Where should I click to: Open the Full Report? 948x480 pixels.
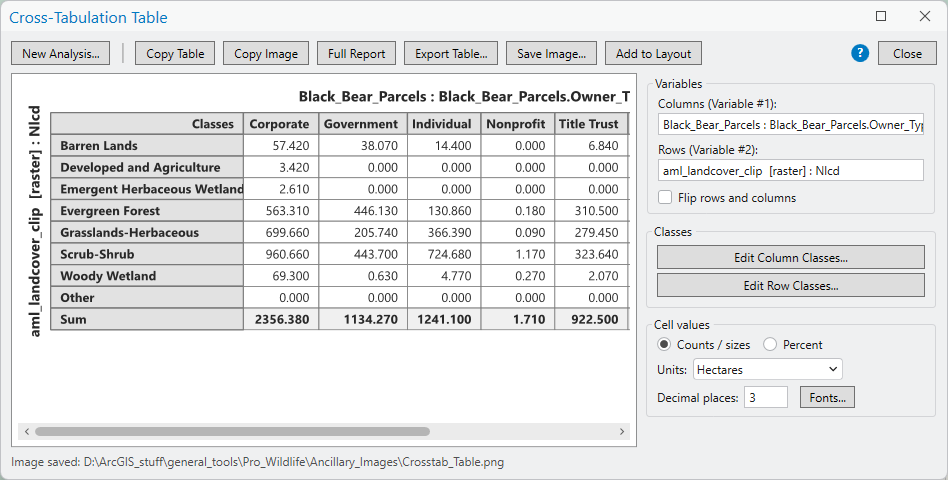[357, 53]
